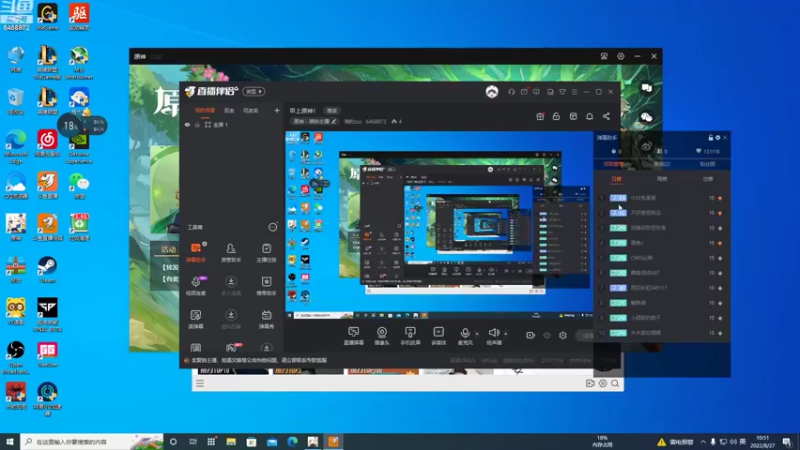The width and height of the screenshot is (800, 450).
Task: Add a new scene with the plus button
Action: click(277, 111)
